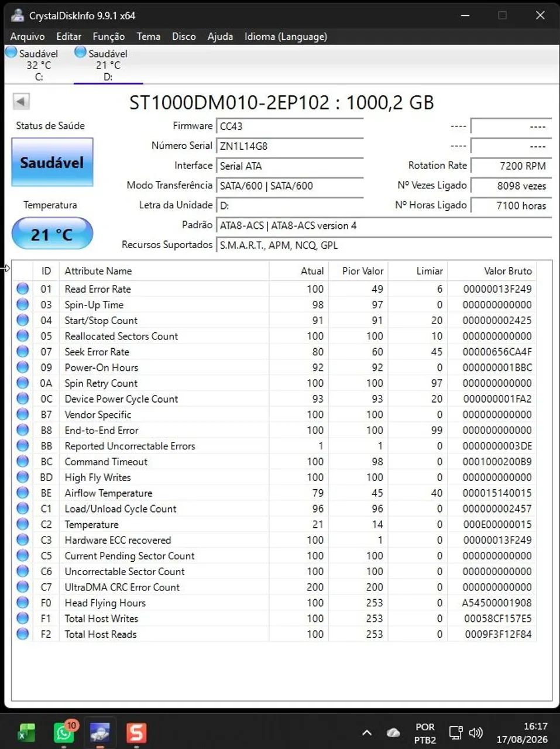
Task: Click the Interface field Serial ATA
Action: (x=290, y=166)
